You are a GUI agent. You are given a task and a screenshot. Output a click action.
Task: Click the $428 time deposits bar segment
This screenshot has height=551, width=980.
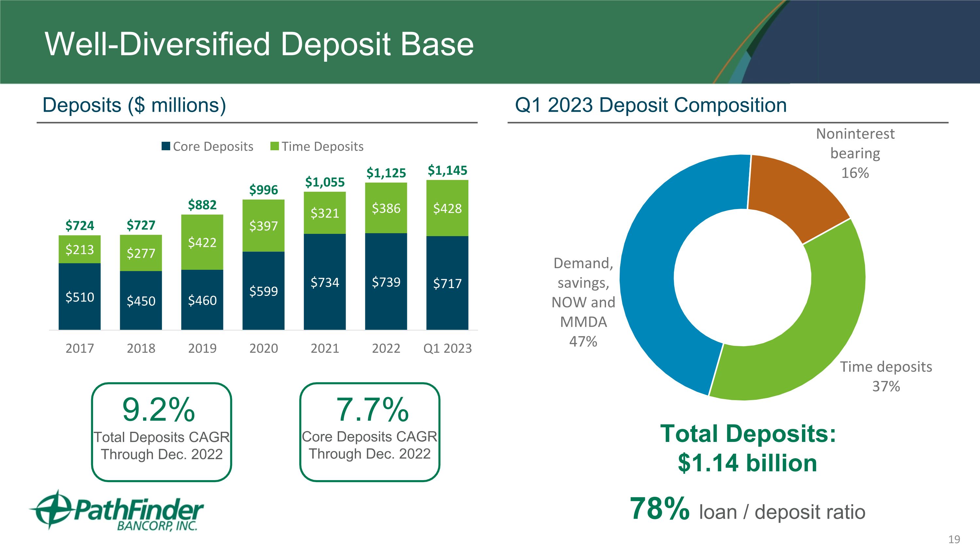point(447,208)
